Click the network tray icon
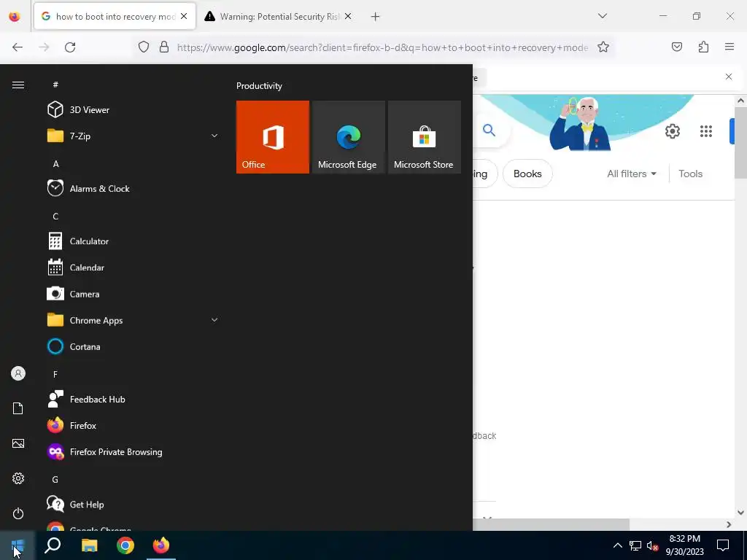The width and height of the screenshot is (747, 560). coord(635,545)
